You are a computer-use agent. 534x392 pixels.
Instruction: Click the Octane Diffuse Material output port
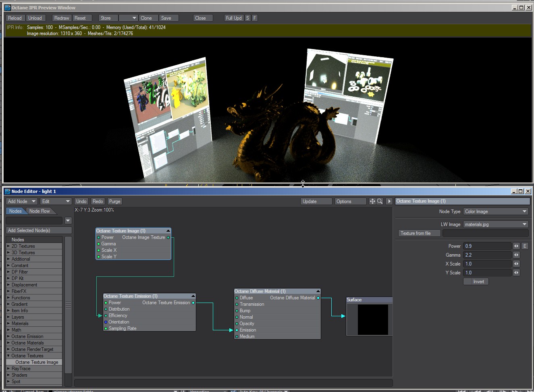pos(318,298)
